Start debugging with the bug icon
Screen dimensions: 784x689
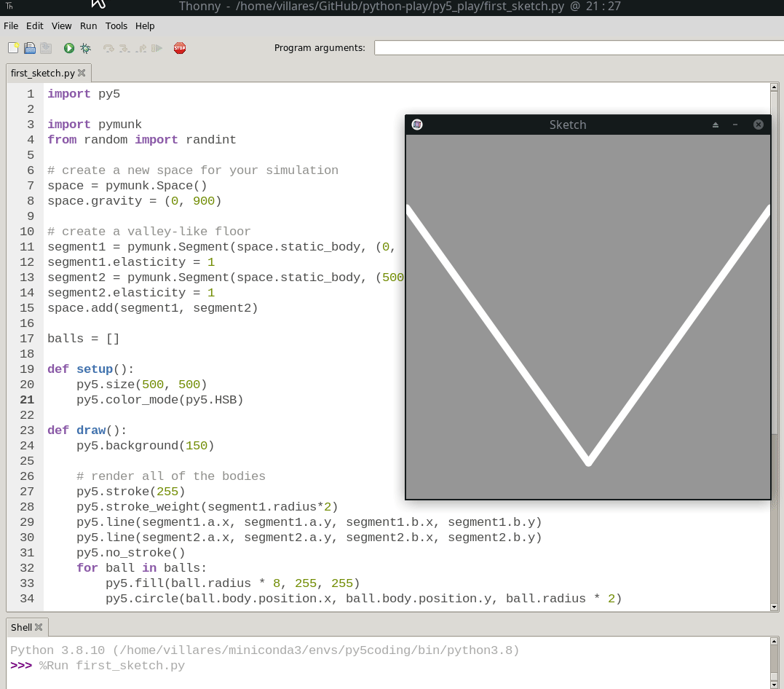pyautogui.click(x=86, y=48)
